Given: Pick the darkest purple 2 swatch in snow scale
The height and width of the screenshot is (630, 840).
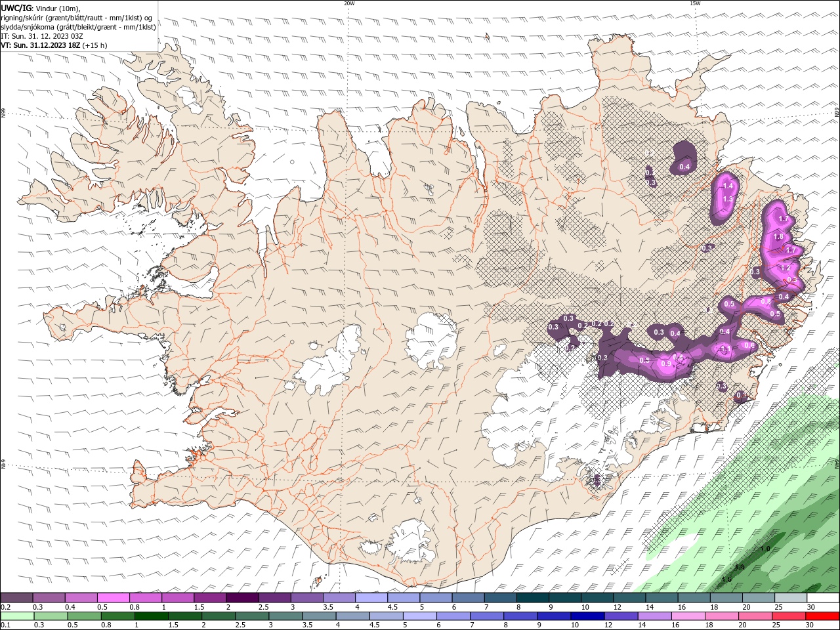Looking at the screenshot, I should pyautogui.click(x=242, y=597).
